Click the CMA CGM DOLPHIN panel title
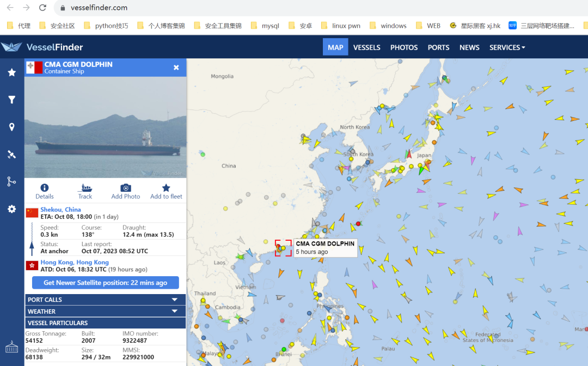The width and height of the screenshot is (588, 366). (78, 64)
